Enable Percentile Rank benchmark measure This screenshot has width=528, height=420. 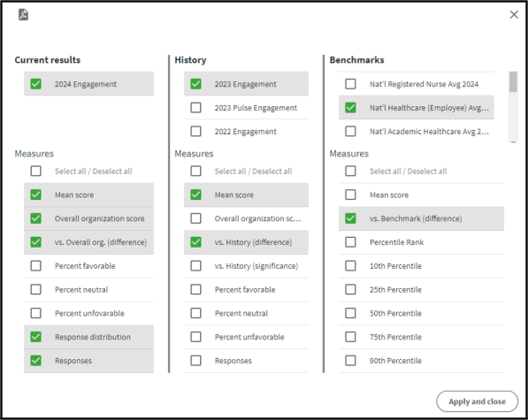tap(350, 242)
